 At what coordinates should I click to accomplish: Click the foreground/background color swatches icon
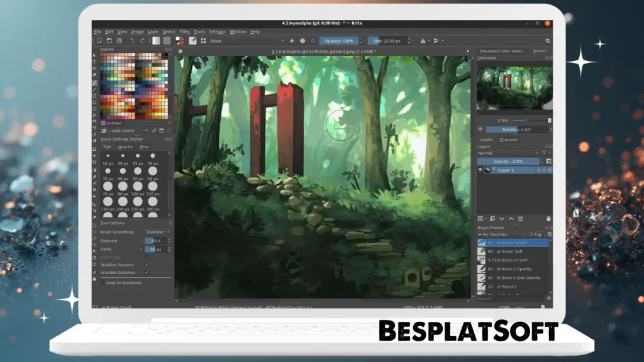click(179, 41)
